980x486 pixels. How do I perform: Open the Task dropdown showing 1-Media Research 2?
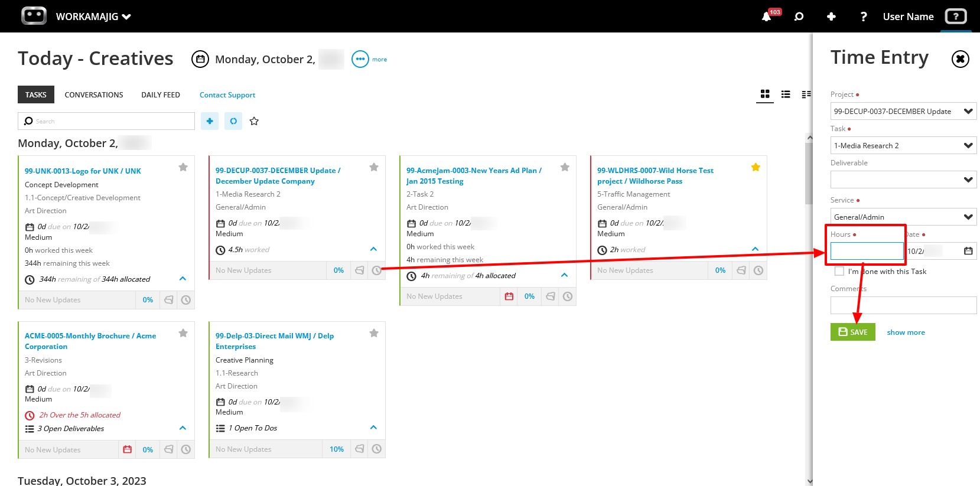[x=903, y=145]
